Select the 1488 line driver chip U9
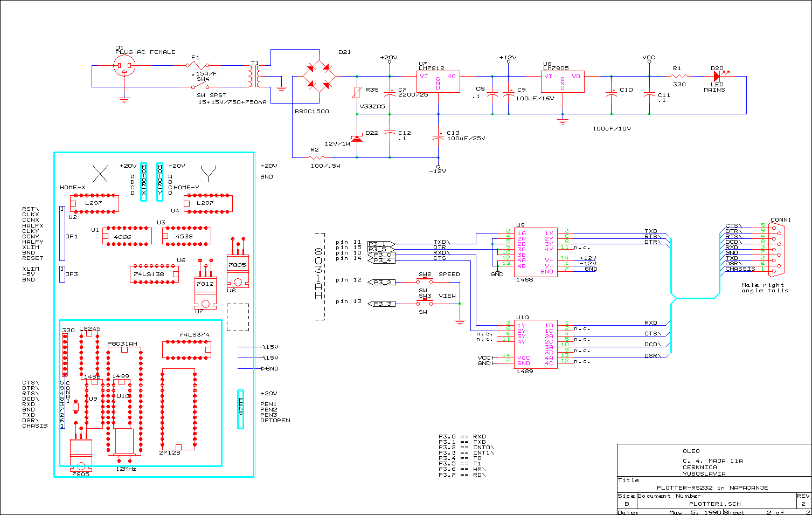This screenshot has width=812, height=515. [535, 252]
